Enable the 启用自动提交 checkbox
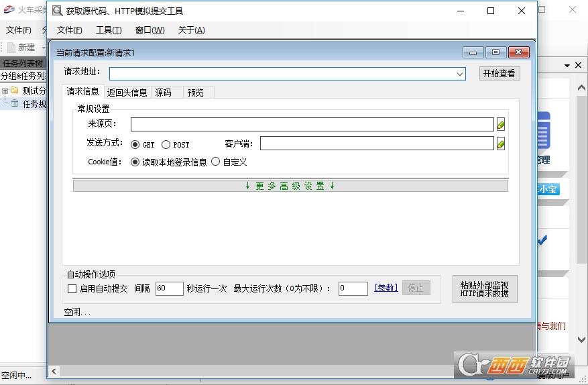The image size is (588, 385). [72, 288]
